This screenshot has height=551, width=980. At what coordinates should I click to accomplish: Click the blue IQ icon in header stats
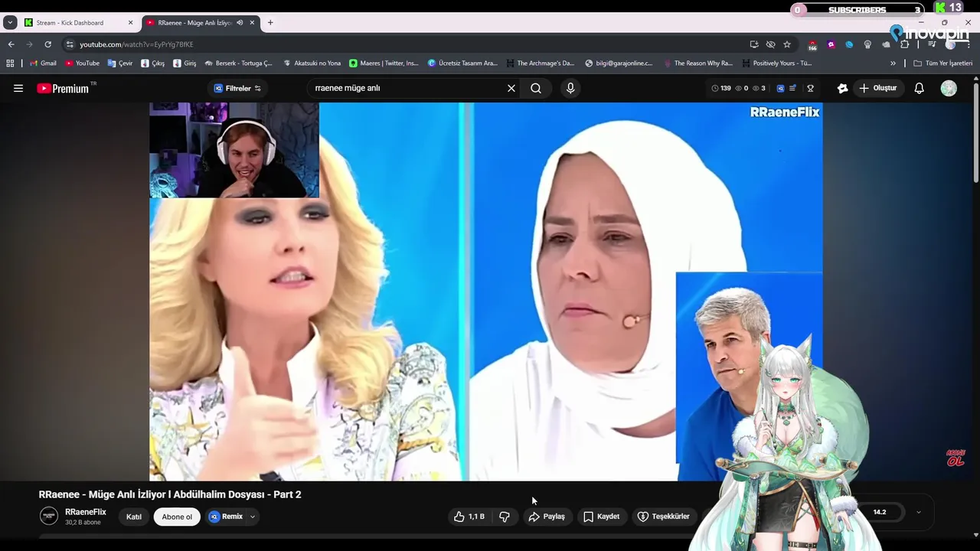pyautogui.click(x=780, y=88)
